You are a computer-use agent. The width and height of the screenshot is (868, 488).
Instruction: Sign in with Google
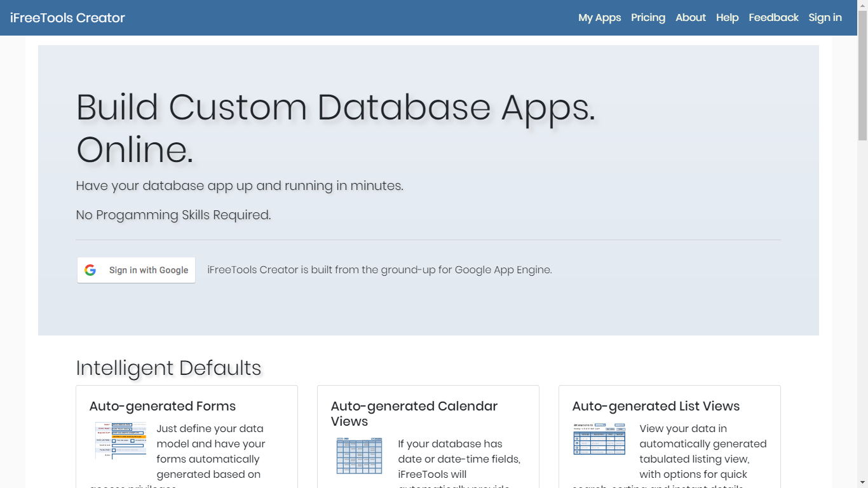(135, 269)
